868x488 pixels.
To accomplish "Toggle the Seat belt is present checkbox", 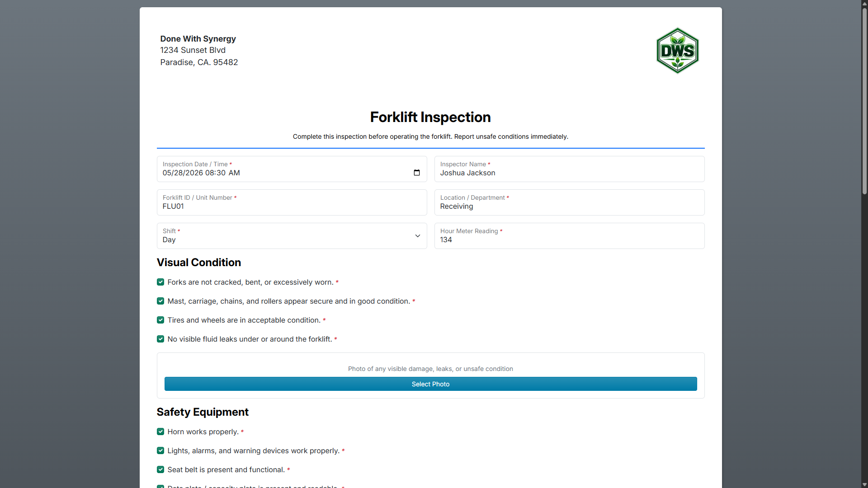I will [160, 469].
